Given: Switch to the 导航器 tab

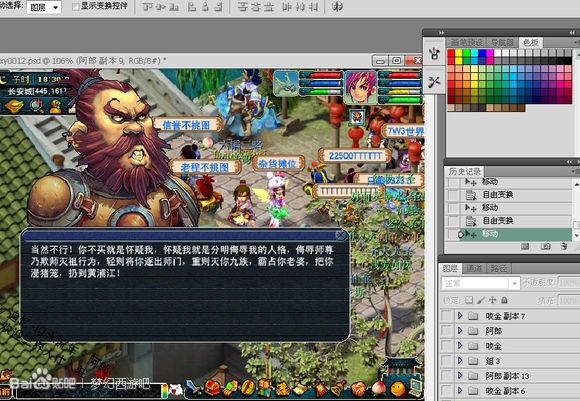Looking at the screenshot, I should pos(502,43).
